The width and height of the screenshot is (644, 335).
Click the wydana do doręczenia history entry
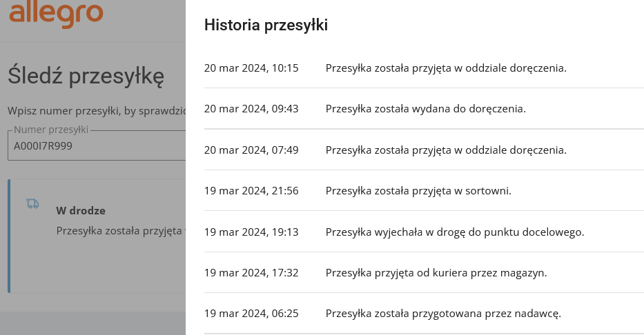click(425, 109)
